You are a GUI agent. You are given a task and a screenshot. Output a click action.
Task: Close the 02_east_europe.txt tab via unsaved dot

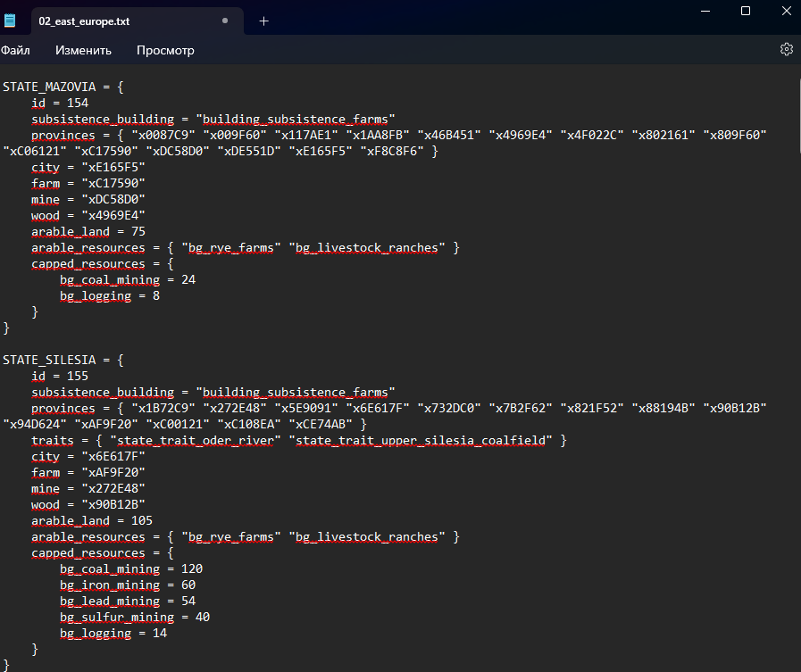coord(224,20)
